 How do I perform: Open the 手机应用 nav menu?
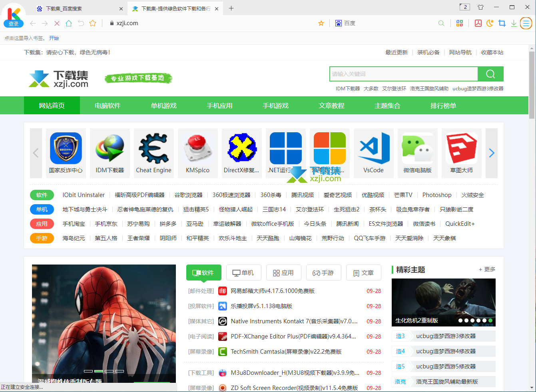[x=219, y=105]
